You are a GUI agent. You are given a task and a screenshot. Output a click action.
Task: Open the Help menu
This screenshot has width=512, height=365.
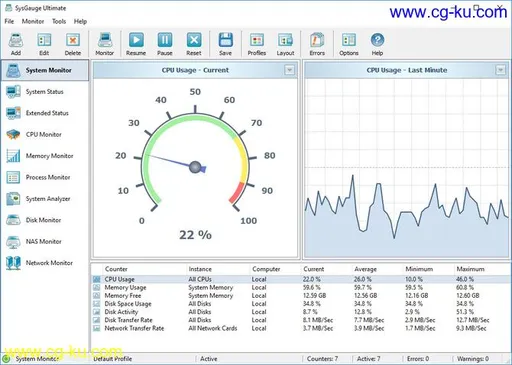80,21
